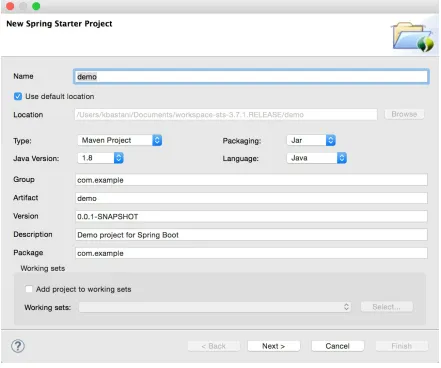Click the Package field
Viewport: 441px width, 368px height.
click(251, 253)
